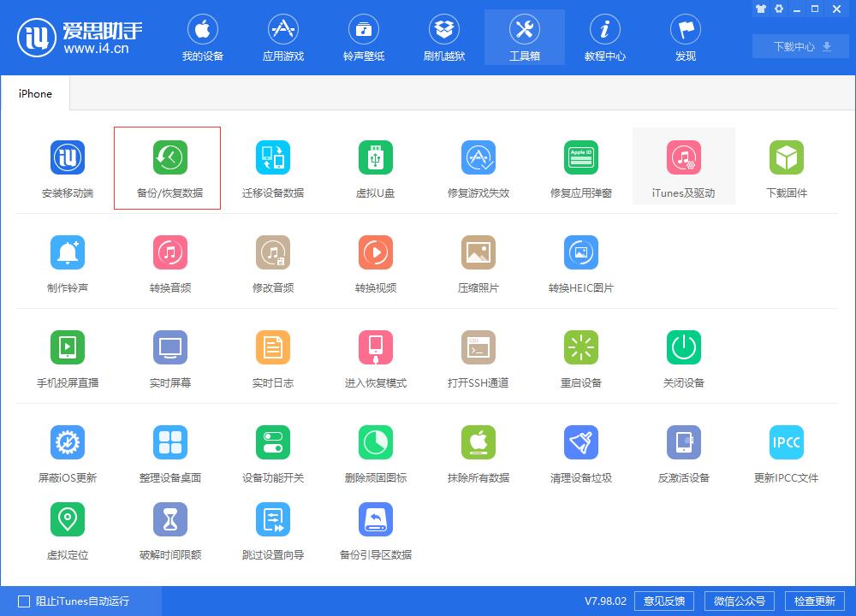
Task: Open the 虚拟定位 virtual location tool
Action: point(68,526)
